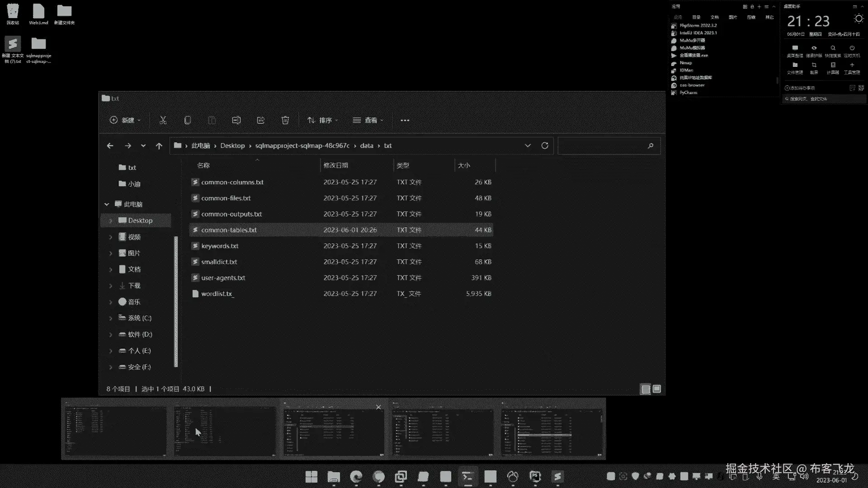Image resolution: width=868 pixels, height=488 pixels.
Task: Switch to large thumbnails view toggle
Action: pyautogui.click(x=657, y=389)
